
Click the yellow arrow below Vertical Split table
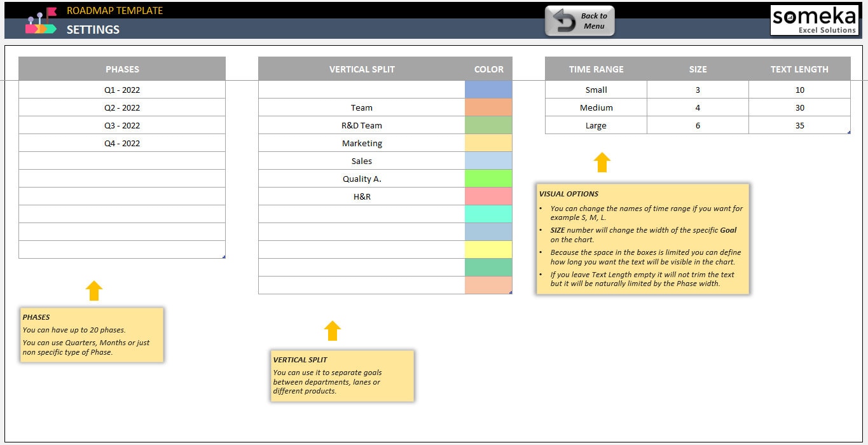coord(333,331)
